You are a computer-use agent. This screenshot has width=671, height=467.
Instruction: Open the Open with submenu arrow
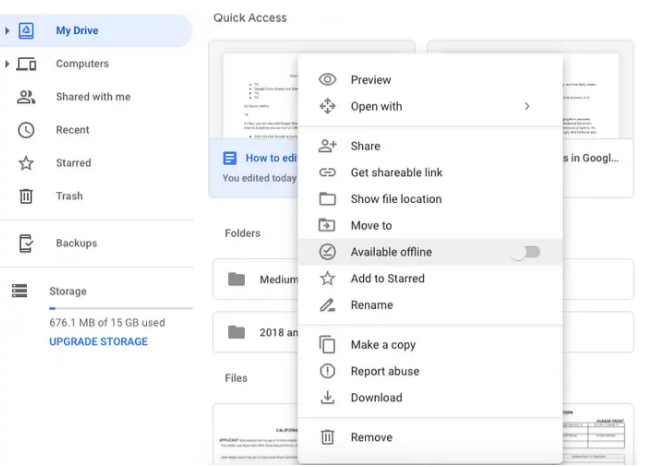[x=527, y=107]
